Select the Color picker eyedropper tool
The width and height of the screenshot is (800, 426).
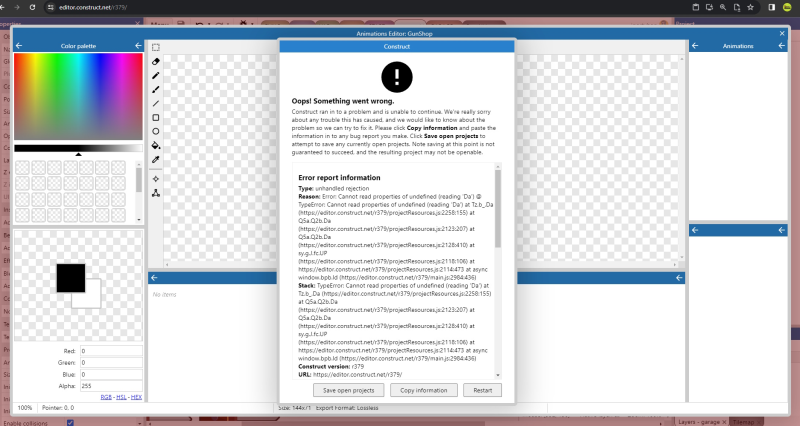click(156, 160)
